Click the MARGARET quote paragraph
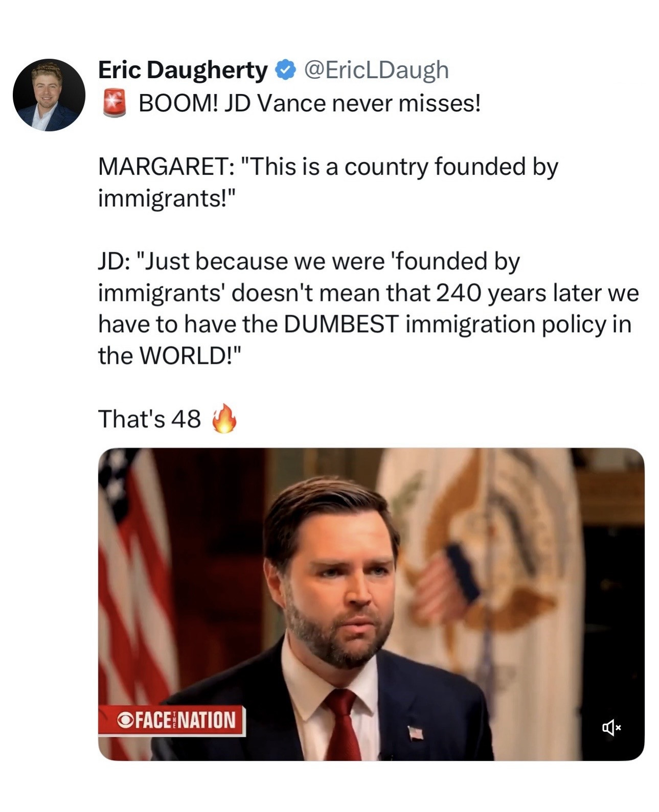The image size is (659, 812). [327, 182]
